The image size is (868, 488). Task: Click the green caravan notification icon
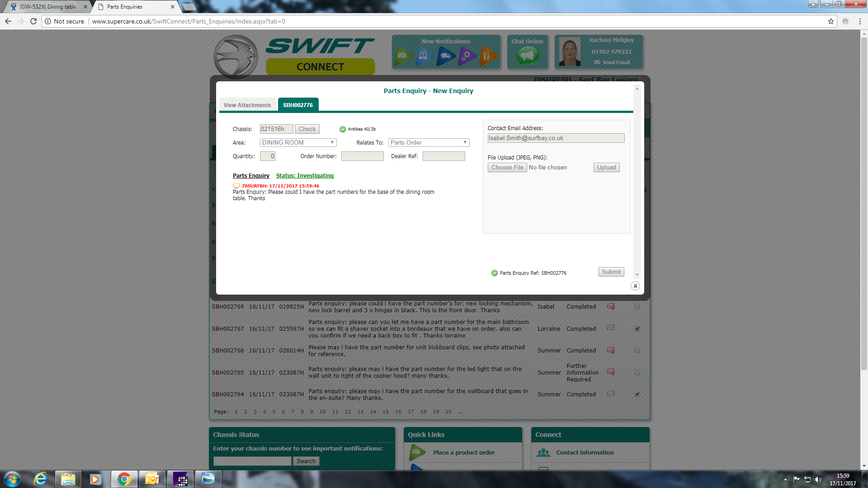click(x=403, y=56)
